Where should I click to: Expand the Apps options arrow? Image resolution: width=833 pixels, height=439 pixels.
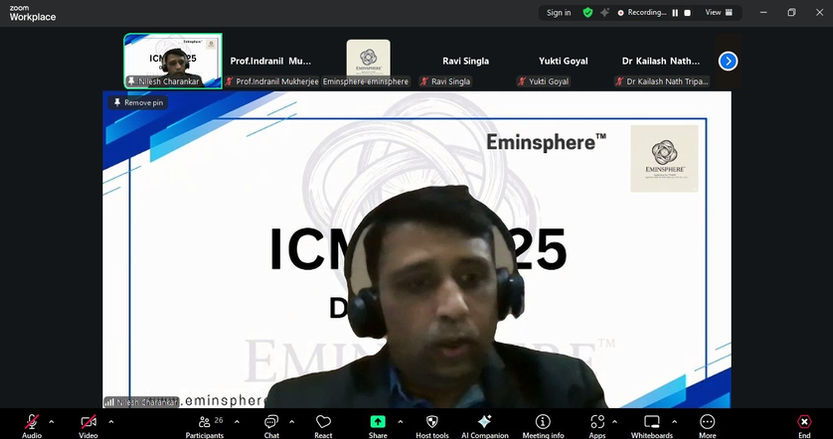click(615, 422)
